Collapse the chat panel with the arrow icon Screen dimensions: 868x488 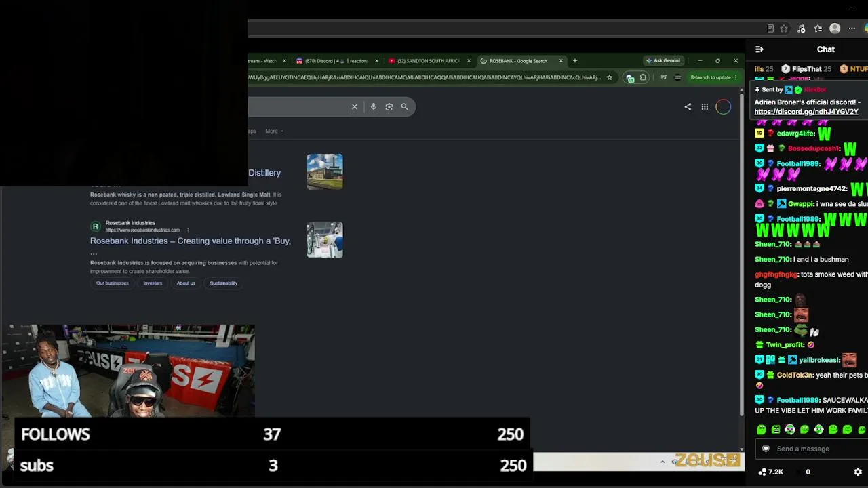tap(759, 49)
